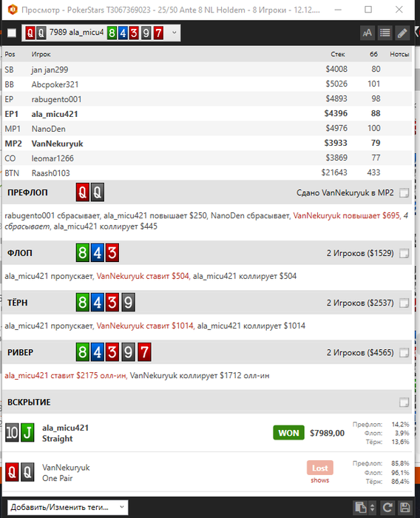Click the green J card beside ala_micu421 Straight
The image size is (420, 518).
tap(27, 432)
